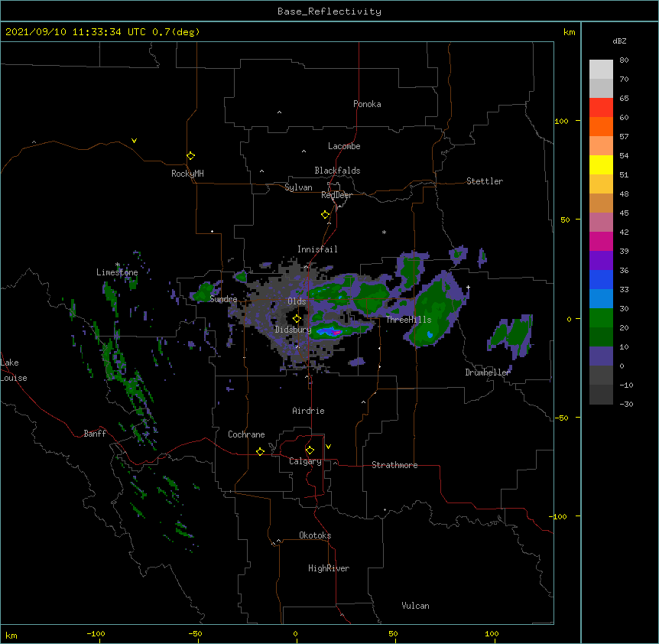This screenshot has height=644, width=659.
Task: Click the Olds city label
Action: coord(297,301)
